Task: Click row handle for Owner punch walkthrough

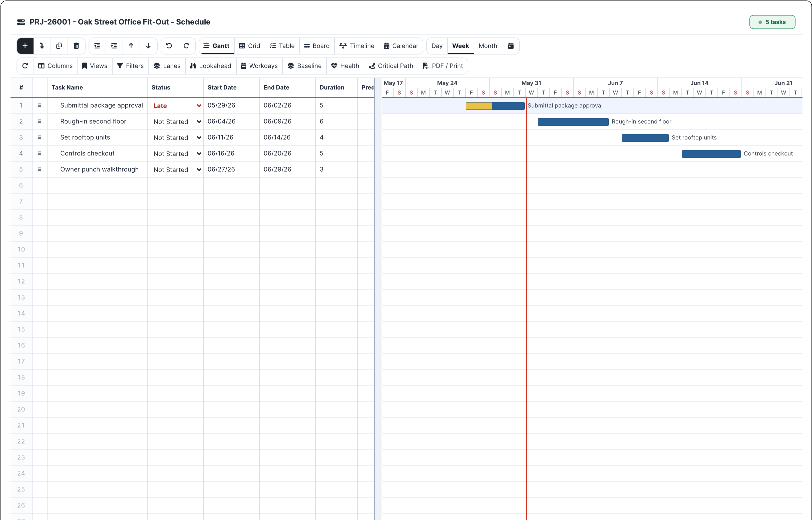Action: click(40, 169)
